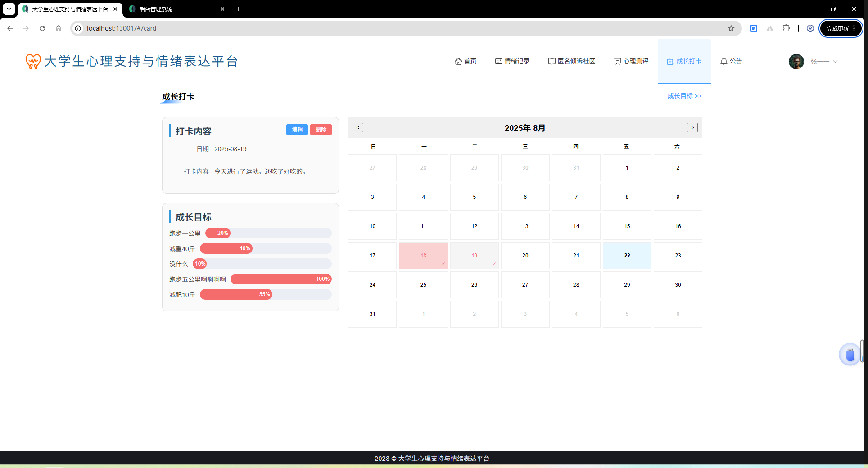The image size is (868, 468).
Task: Open browser home page icon
Action: (x=59, y=28)
